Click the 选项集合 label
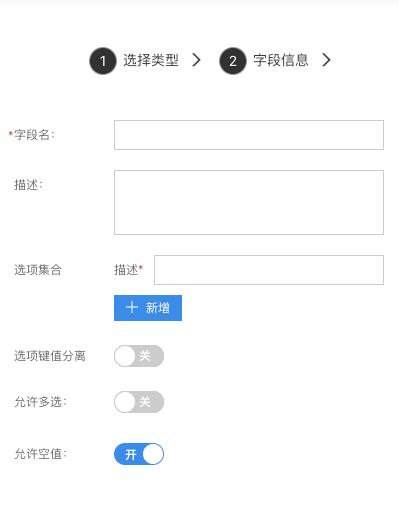 (x=38, y=270)
